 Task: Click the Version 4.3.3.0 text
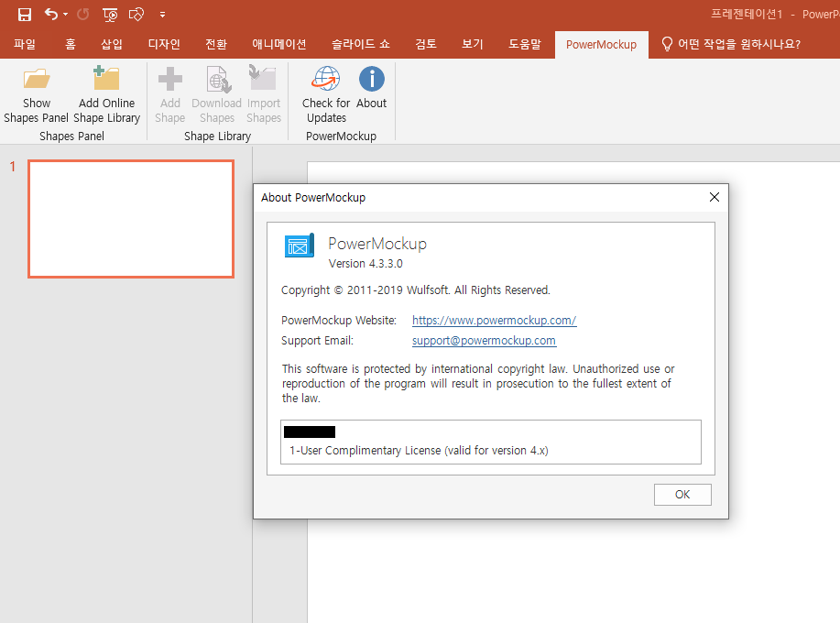click(x=365, y=264)
